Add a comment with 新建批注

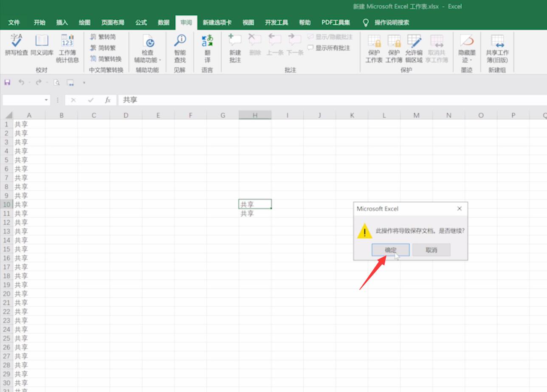click(235, 49)
